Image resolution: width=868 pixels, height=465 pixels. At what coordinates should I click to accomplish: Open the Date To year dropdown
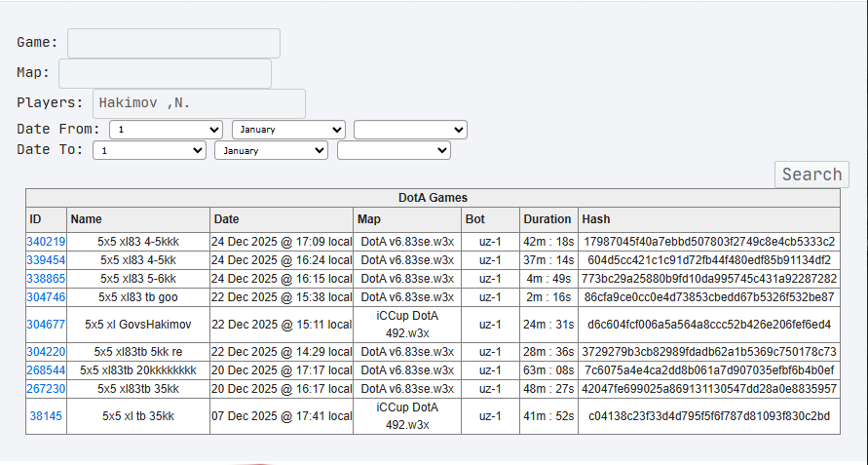coord(394,150)
